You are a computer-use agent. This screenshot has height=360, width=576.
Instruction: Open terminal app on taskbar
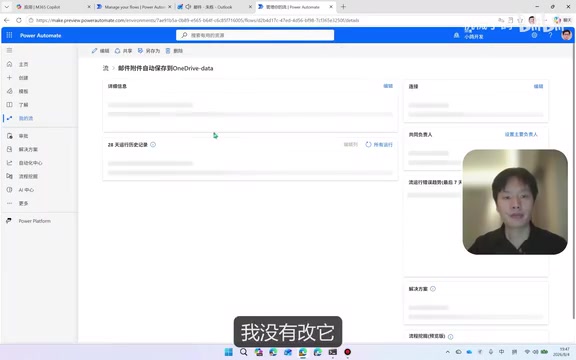pyautogui.click(x=332, y=352)
